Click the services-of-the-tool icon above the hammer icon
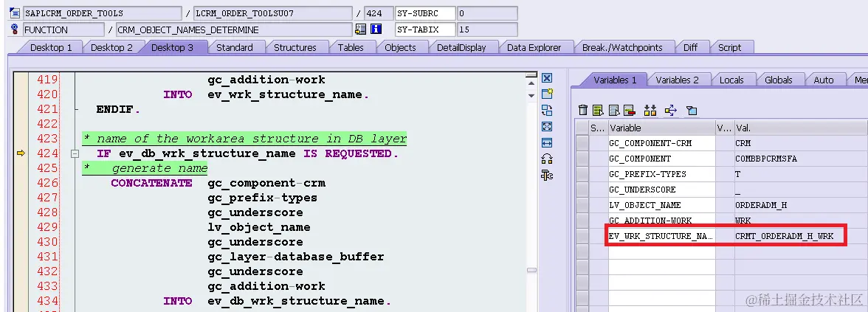Viewport: 868px width, 312px height. pos(547,159)
